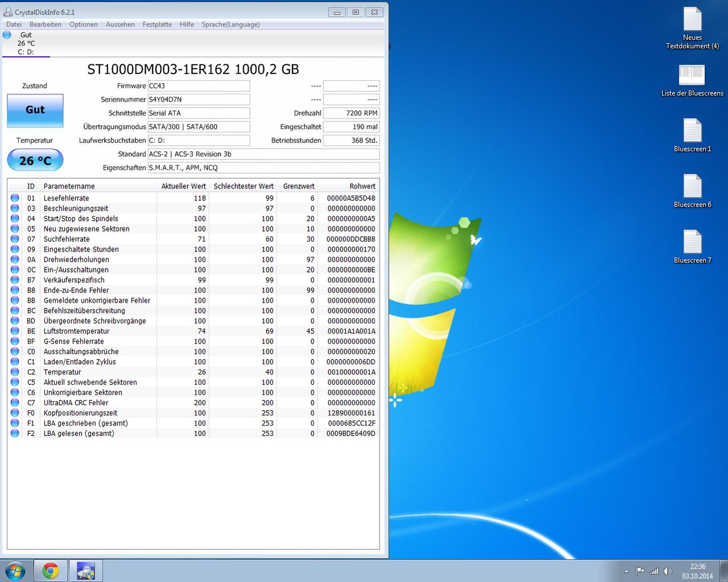Click status icon beside Neu zugewiesene Sektoren
This screenshot has height=582, width=728.
pyautogui.click(x=15, y=229)
